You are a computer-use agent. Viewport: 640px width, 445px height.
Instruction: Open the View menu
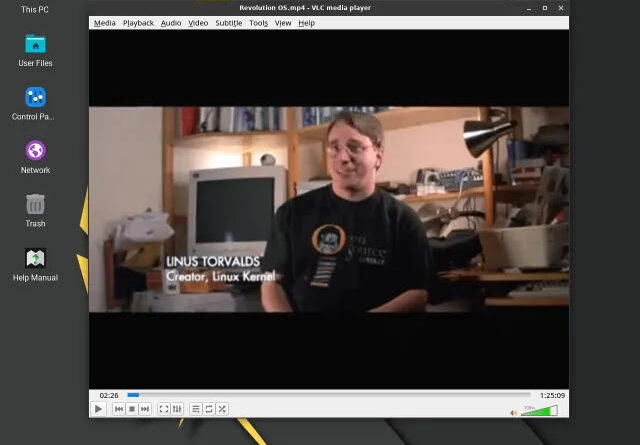pyautogui.click(x=283, y=23)
